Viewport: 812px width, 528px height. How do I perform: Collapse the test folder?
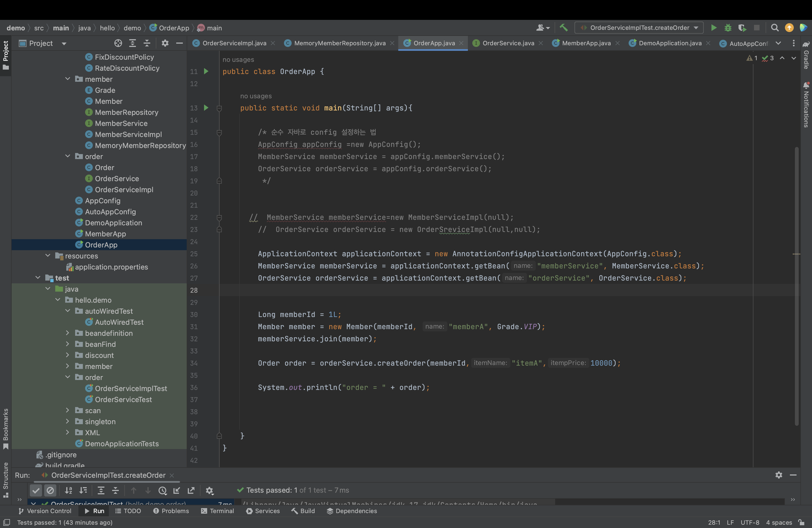38,278
